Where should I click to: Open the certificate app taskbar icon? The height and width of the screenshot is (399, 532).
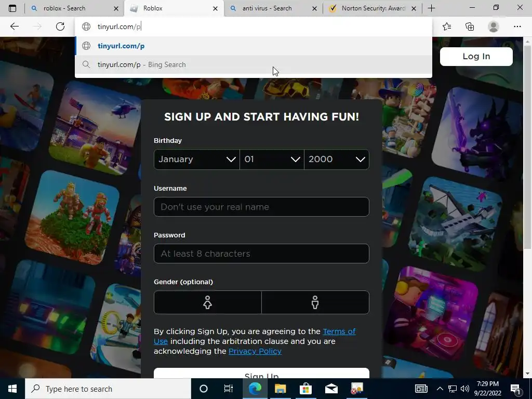click(356, 389)
